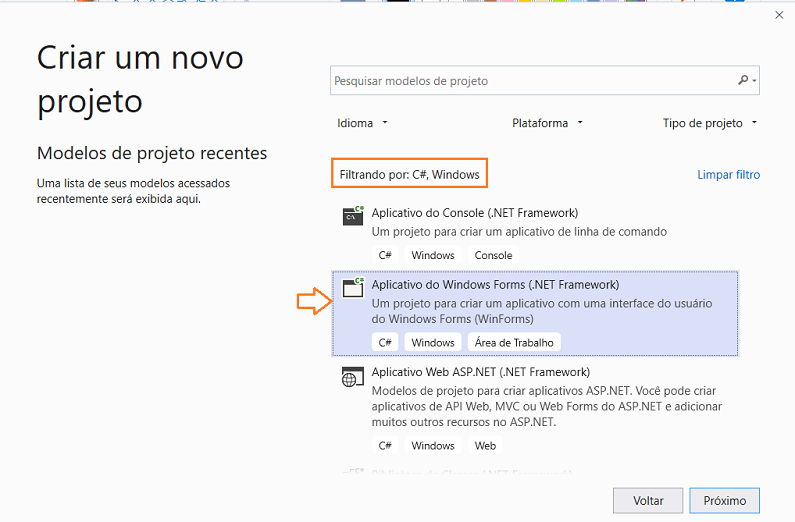
Task: Click the C# tag of the Console template
Action: [385, 255]
